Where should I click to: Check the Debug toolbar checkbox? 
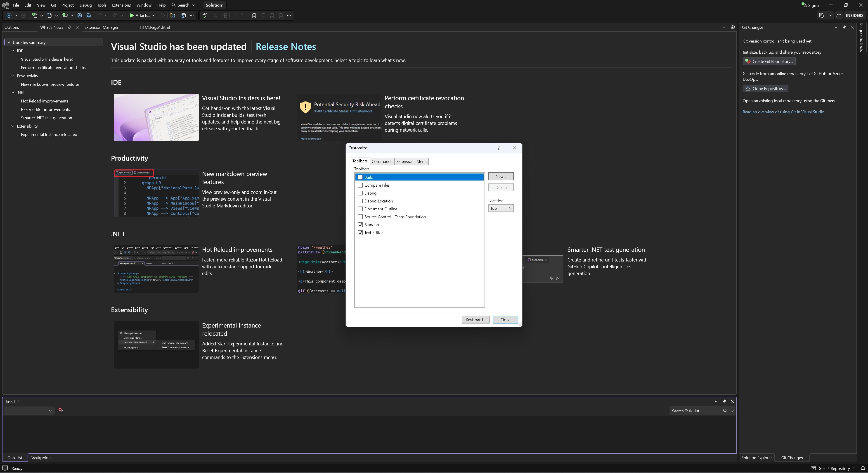point(360,193)
